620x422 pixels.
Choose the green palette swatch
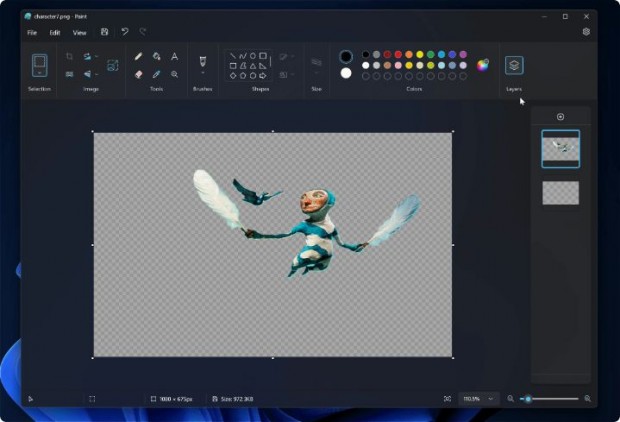[x=431, y=54]
